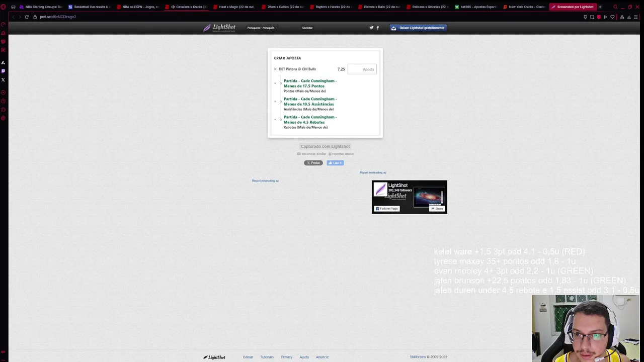Search open tabs with magnifier icon
Image resolution: width=644 pixels, height=362 pixels.
[615, 7]
